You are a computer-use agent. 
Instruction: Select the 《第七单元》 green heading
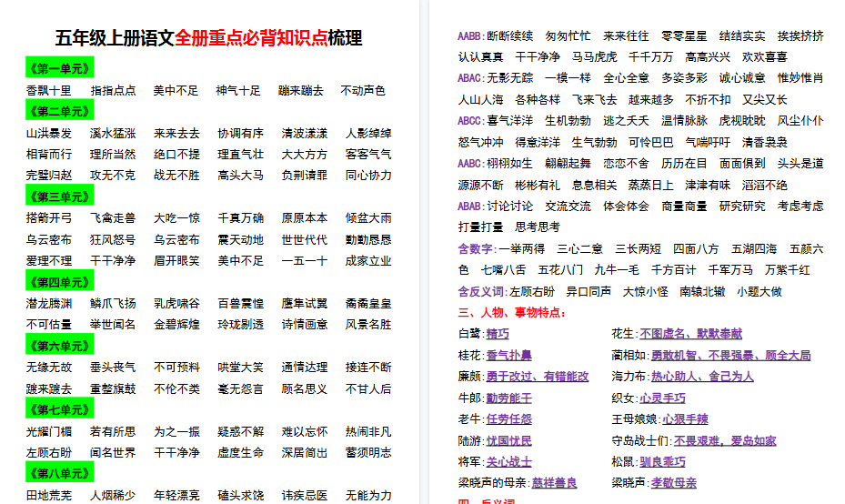(60, 409)
